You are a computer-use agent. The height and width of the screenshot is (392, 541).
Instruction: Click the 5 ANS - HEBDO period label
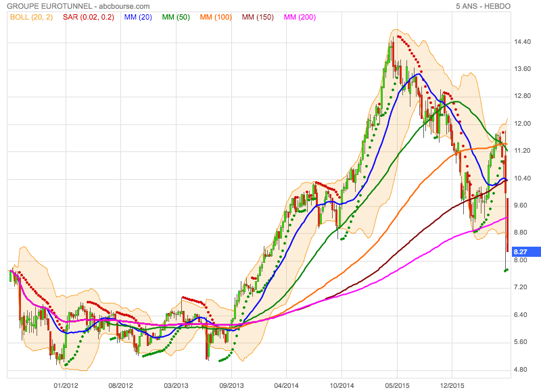tap(483, 6)
